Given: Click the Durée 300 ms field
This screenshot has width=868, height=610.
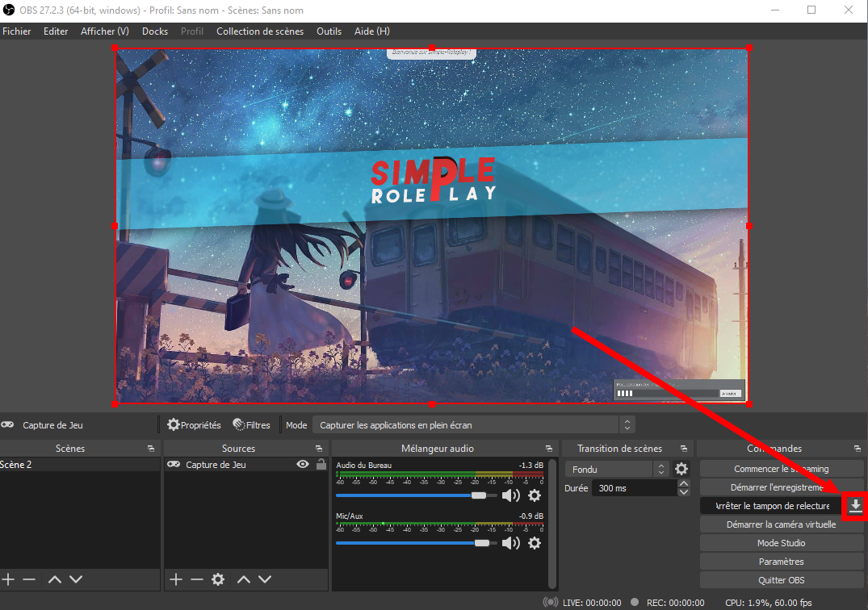Looking at the screenshot, I should 635,488.
